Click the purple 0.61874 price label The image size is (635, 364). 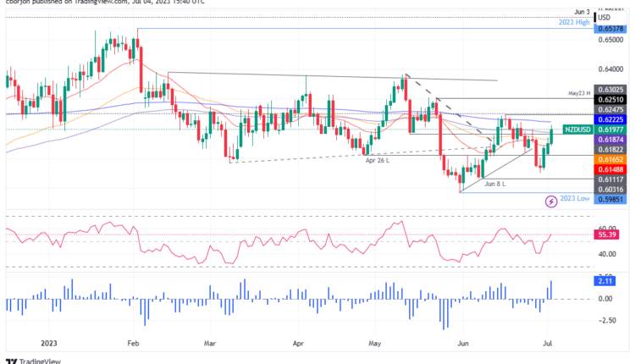pos(609,140)
